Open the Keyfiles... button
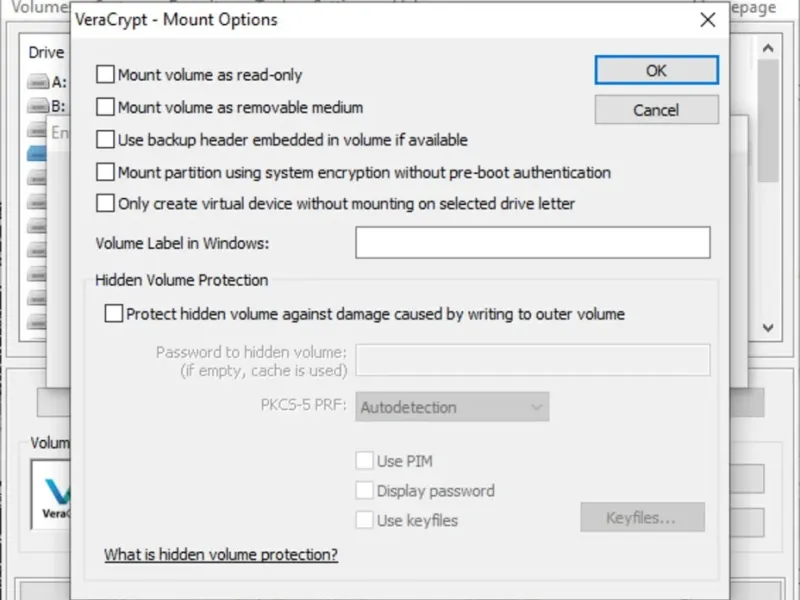The height and width of the screenshot is (600, 800). pyautogui.click(x=642, y=518)
